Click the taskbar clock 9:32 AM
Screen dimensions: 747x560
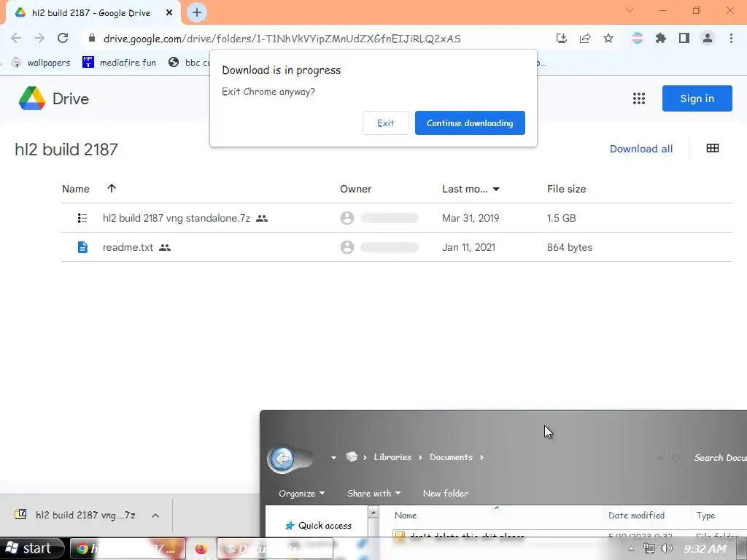coord(705,548)
